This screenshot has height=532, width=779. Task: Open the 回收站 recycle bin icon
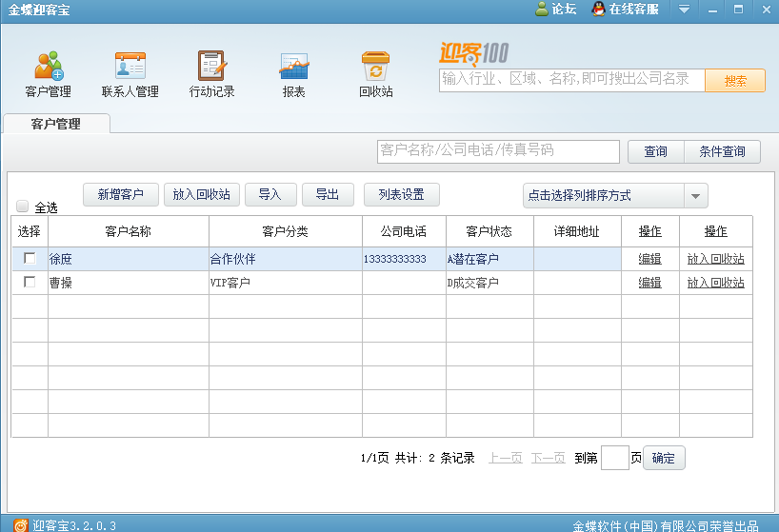375,73
